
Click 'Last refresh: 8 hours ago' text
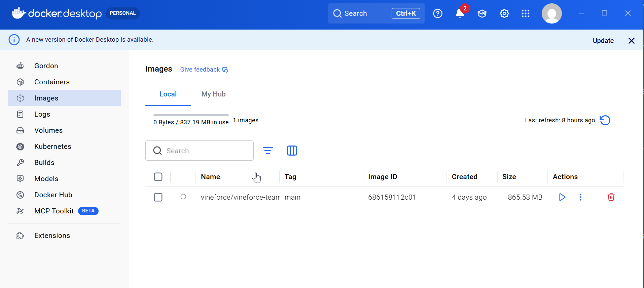560,120
